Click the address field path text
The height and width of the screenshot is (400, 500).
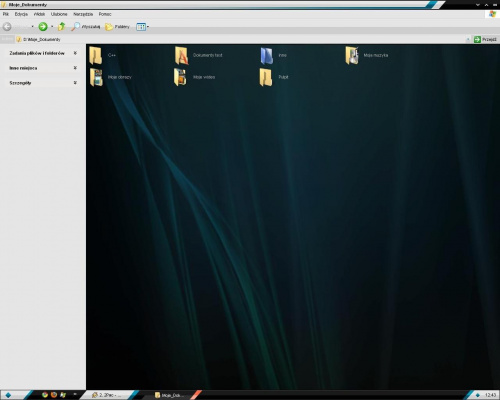42,39
